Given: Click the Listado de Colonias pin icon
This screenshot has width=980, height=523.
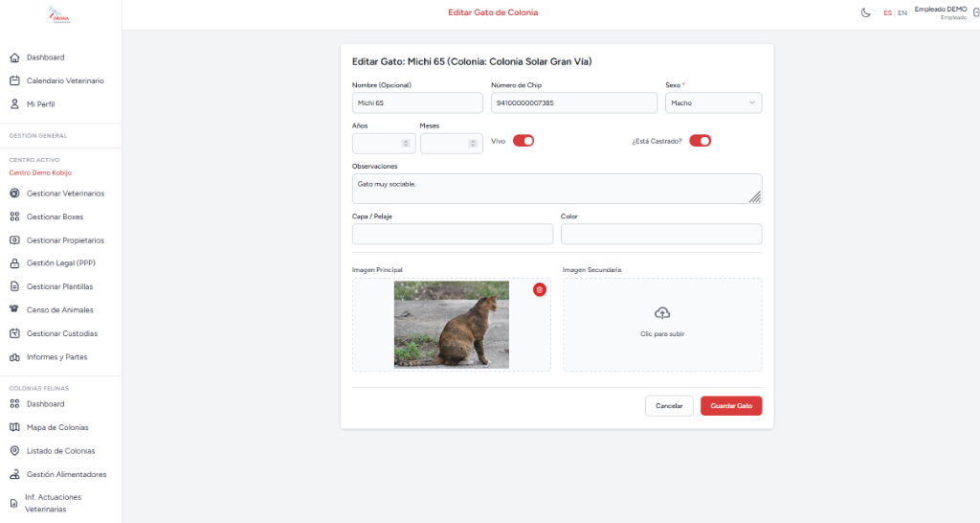Looking at the screenshot, I should click(14, 451).
